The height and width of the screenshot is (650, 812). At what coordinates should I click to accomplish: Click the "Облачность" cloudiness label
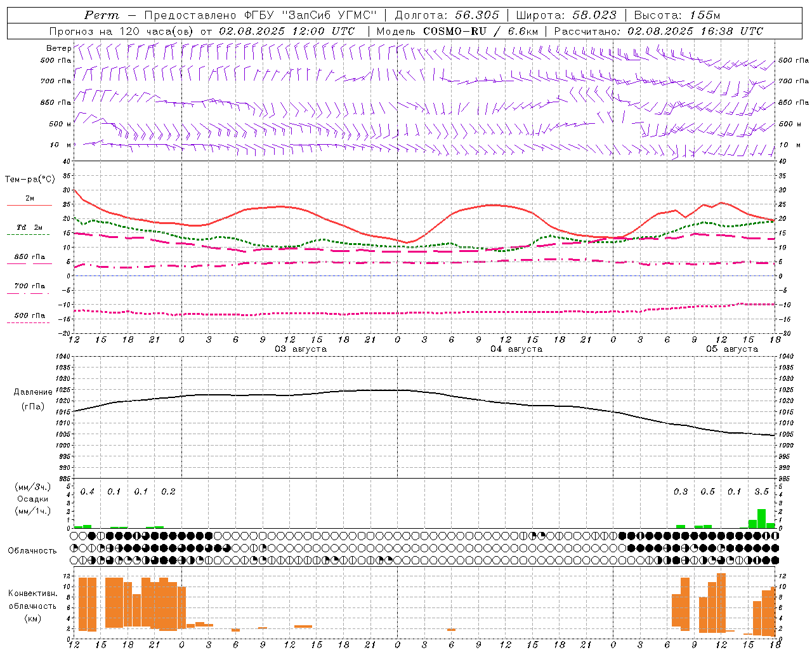(x=32, y=551)
